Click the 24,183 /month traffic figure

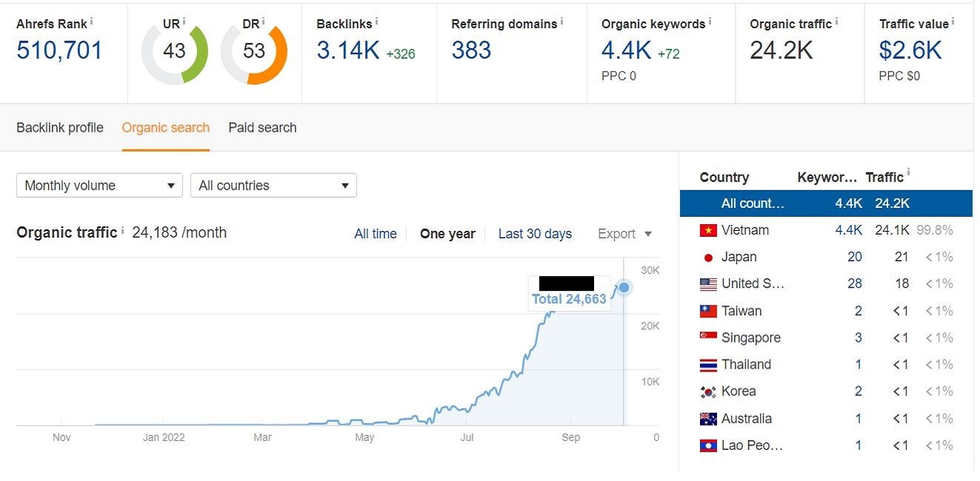(179, 232)
